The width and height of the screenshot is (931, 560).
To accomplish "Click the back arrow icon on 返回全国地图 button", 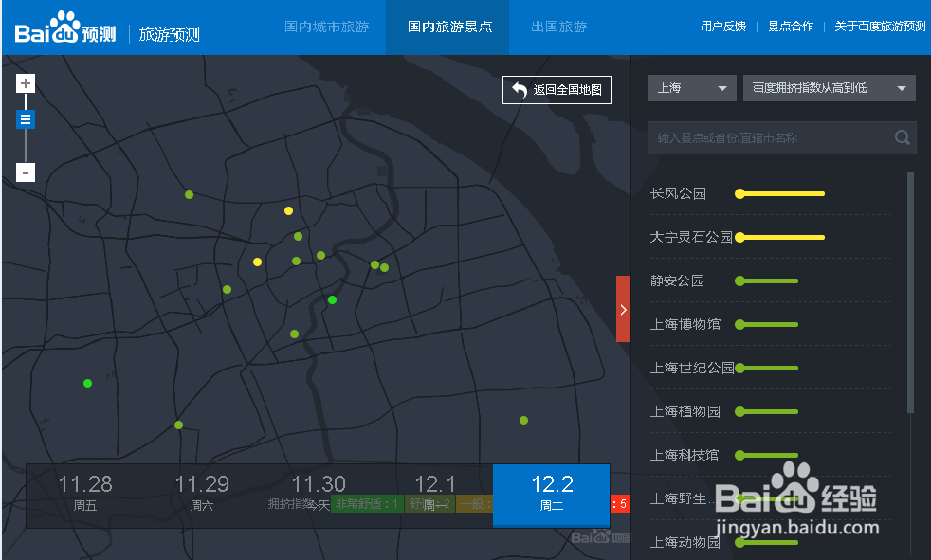I will click(520, 89).
